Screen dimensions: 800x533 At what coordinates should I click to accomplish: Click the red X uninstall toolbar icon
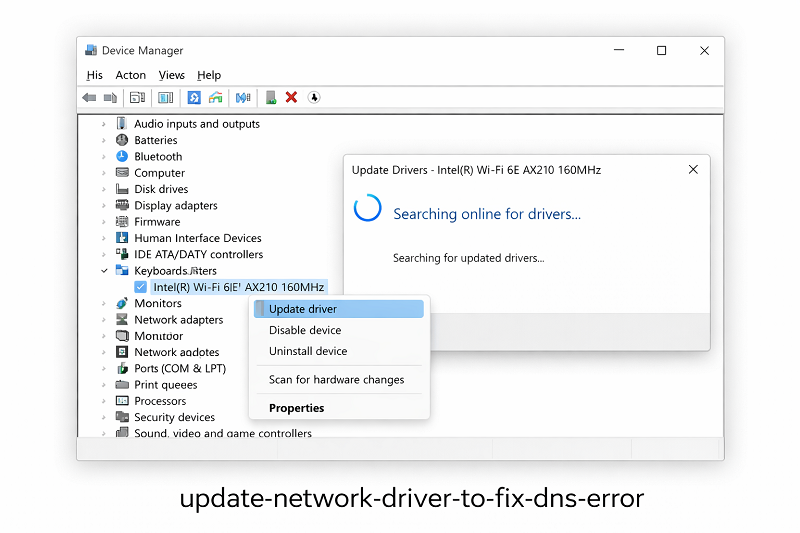(291, 97)
